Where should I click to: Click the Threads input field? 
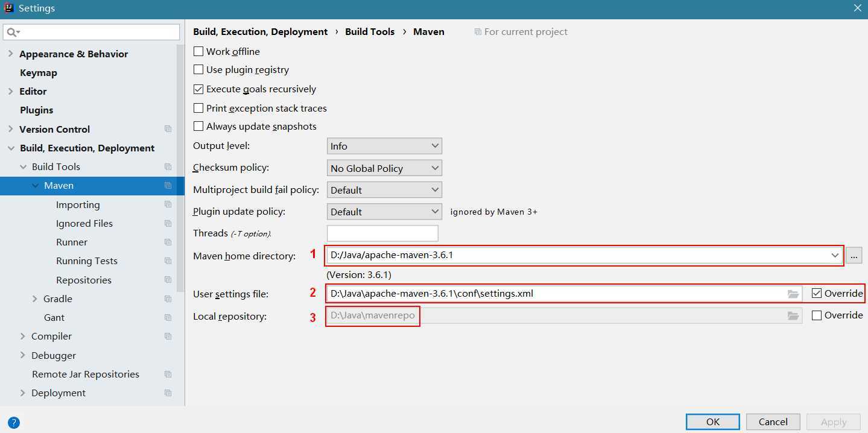[382, 233]
